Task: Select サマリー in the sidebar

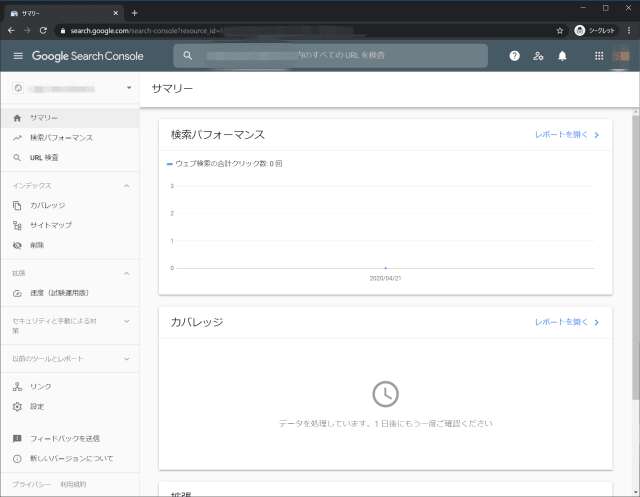Action: point(70,118)
